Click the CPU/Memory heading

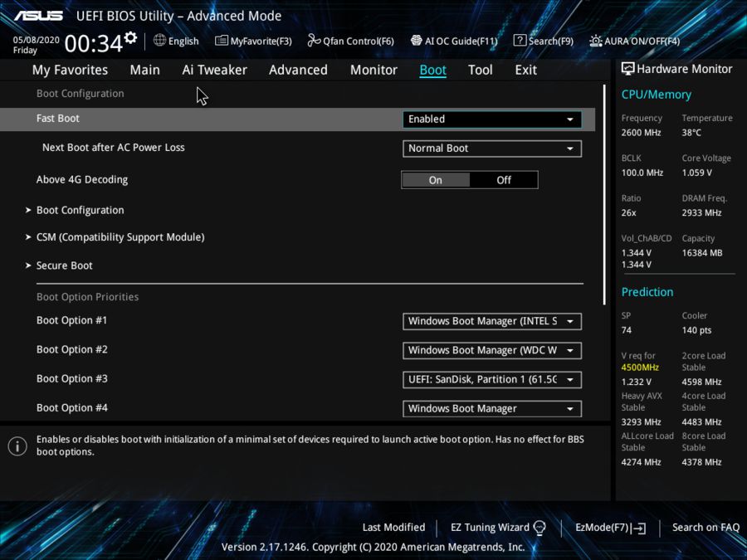pyautogui.click(x=656, y=95)
